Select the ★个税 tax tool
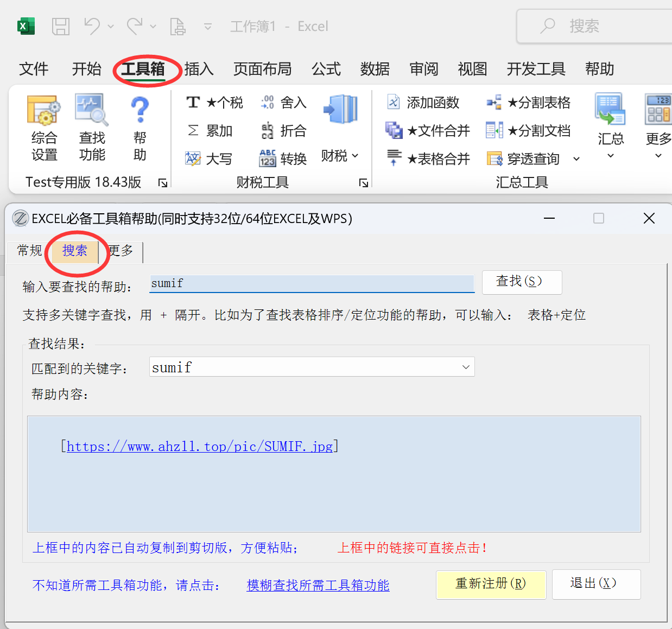Image resolution: width=672 pixels, height=629 pixels. (x=215, y=103)
